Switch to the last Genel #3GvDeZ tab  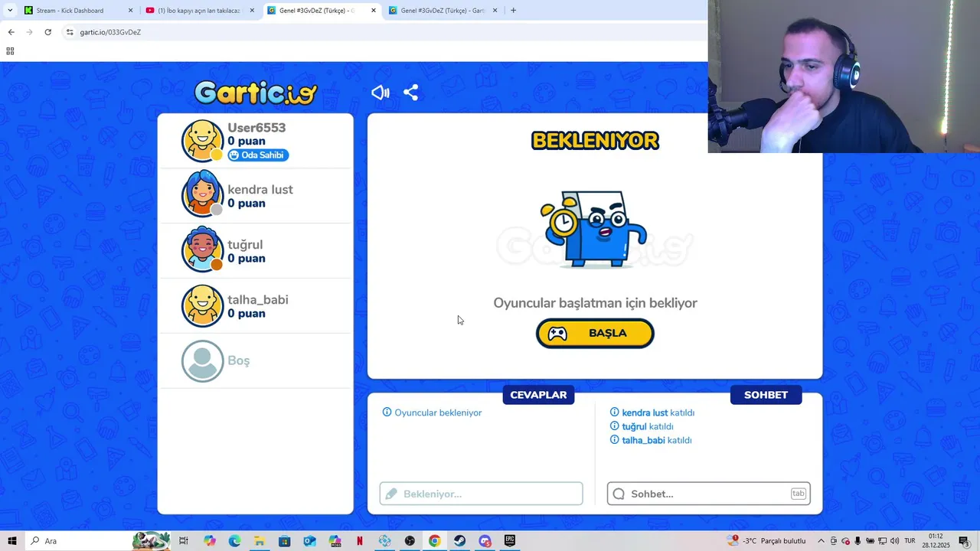click(x=444, y=11)
